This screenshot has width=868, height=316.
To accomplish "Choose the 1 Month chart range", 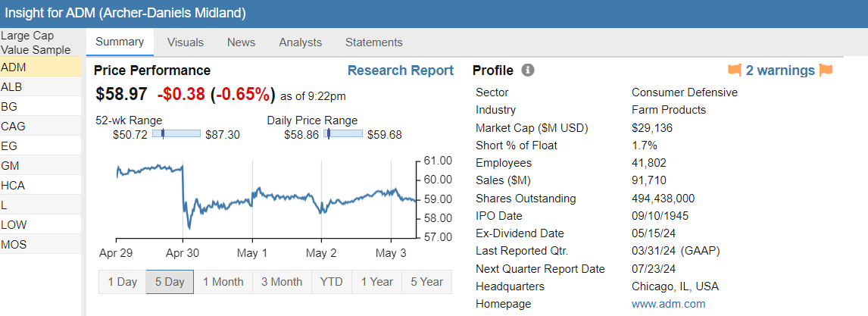I will pyautogui.click(x=223, y=282).
